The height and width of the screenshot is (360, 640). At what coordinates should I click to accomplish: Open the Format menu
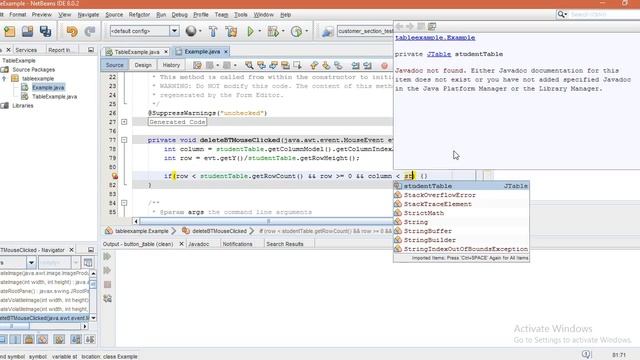18,15
